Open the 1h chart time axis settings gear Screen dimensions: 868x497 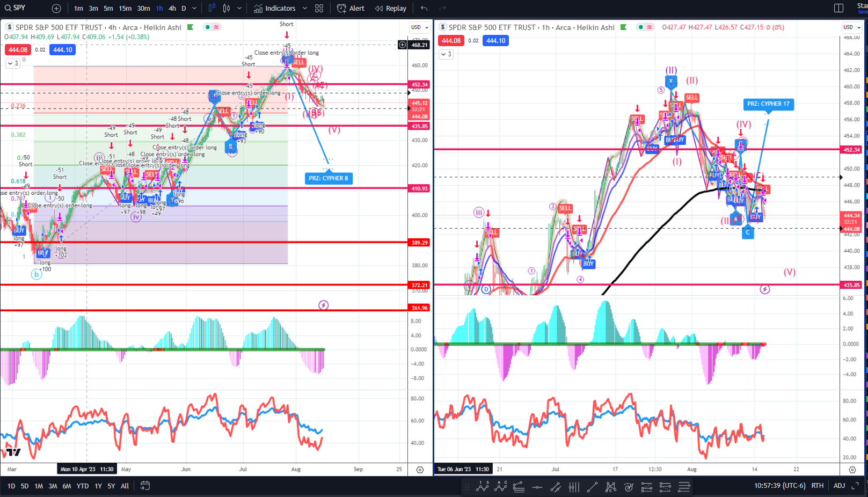tap(852, 470)
